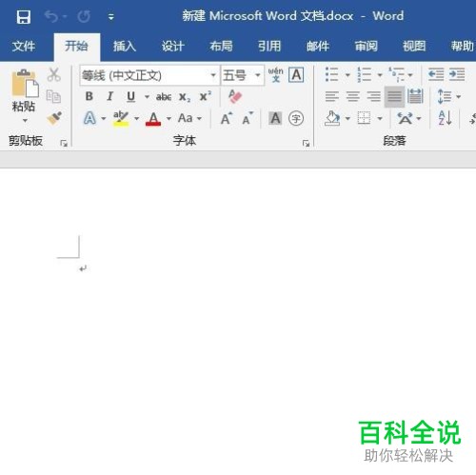This screenshot has width=476, height=475.
Task: Open the 文件 tab
Action: pos(24,47)
